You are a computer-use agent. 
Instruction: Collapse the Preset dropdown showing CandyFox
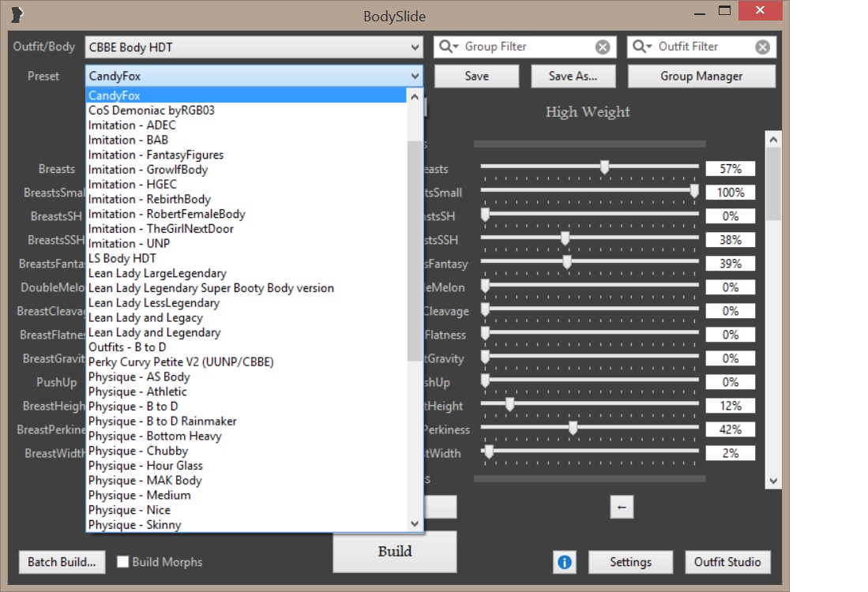coord(254,76)
